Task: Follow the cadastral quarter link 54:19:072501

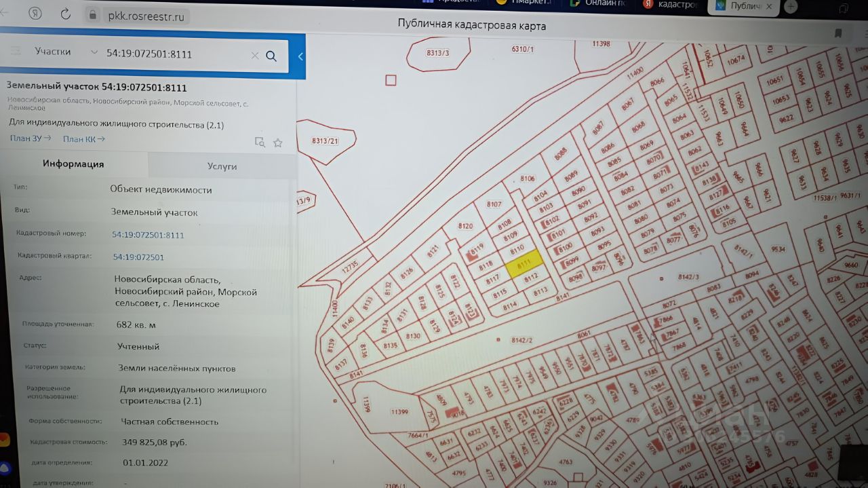Action: pyautogui.click(x=138, y=257)
